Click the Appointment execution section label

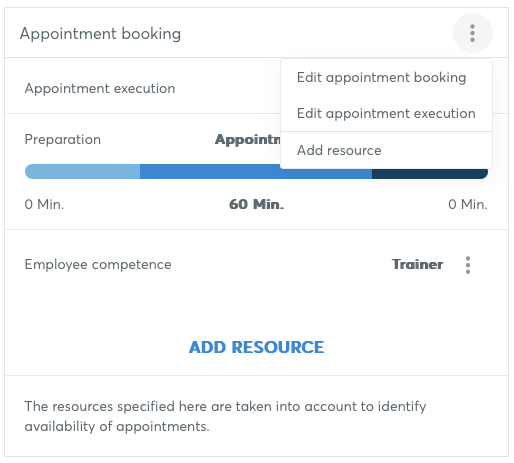coord(100,89)
